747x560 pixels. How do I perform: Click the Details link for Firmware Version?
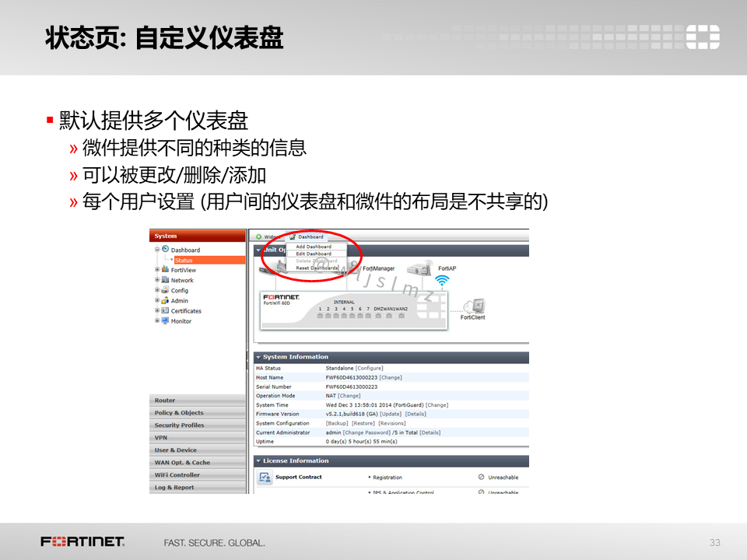click(x=416, y=414)
